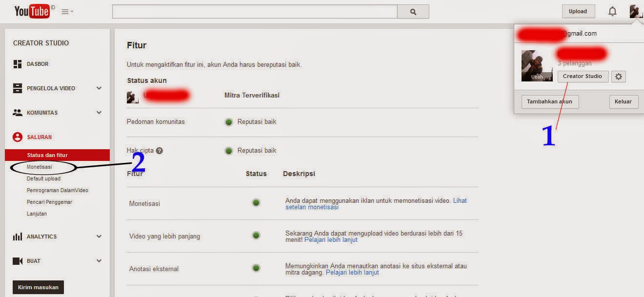Sign out with Keluar button

(x=623, y=101)
